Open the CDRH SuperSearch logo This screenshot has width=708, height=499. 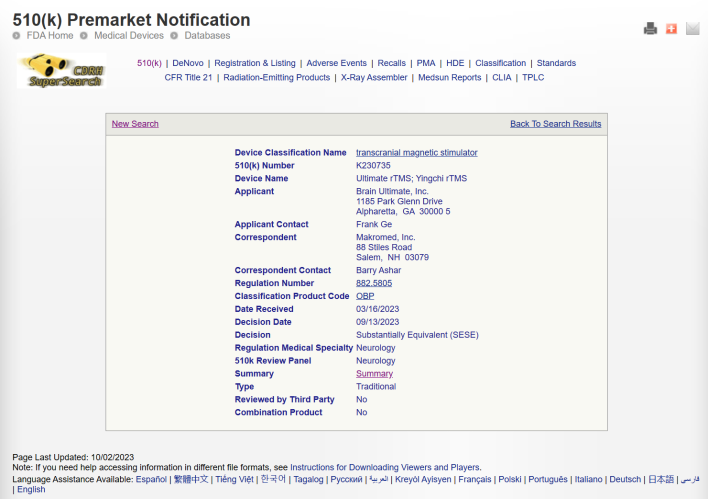[61, 71]
